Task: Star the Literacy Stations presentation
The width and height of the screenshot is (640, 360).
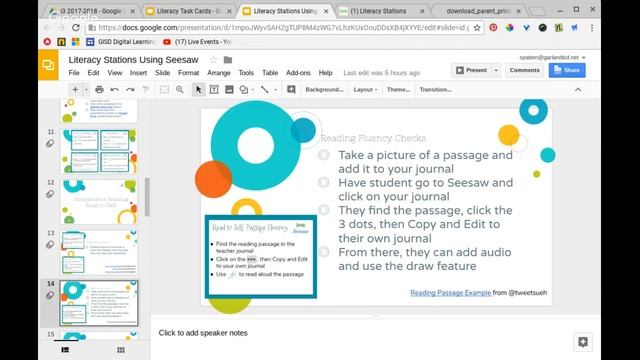Action: coord(213,60)
